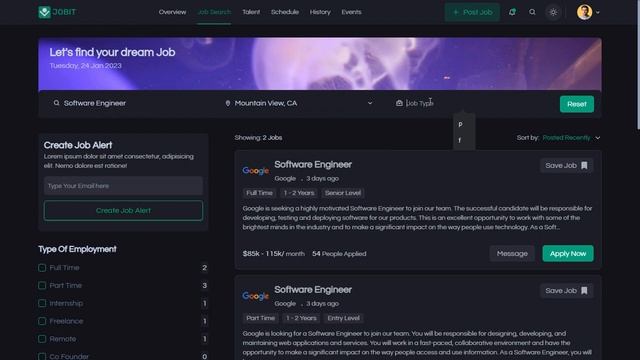640x360 pixels.
Task: Click the Jobit logo icon
Action: (44, 12)
